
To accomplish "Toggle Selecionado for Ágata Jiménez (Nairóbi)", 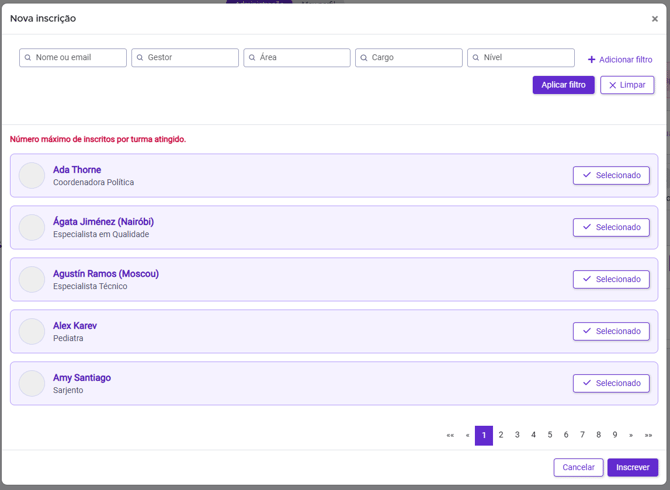I will pos(611,227).
